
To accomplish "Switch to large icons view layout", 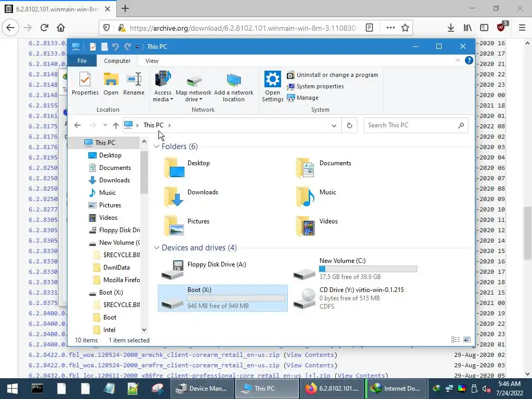I will (x=467, y=340).
